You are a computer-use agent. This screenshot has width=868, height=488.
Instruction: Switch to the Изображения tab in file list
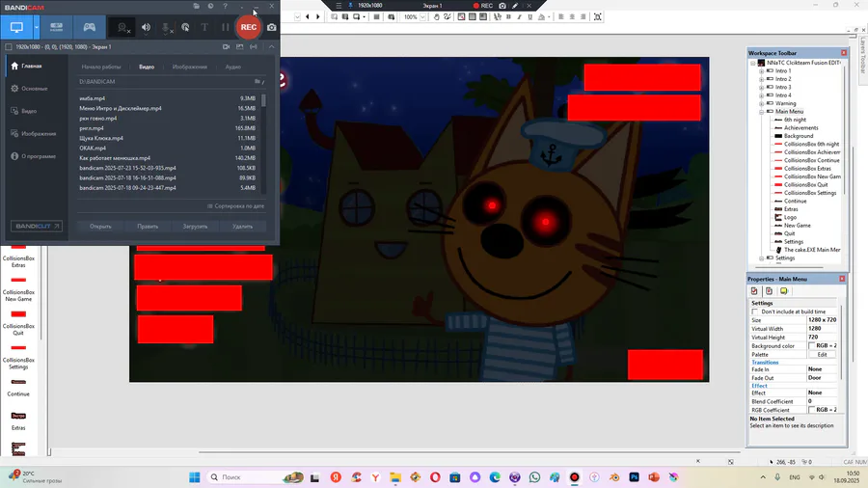pyautogui.click(x=190, y=67)
